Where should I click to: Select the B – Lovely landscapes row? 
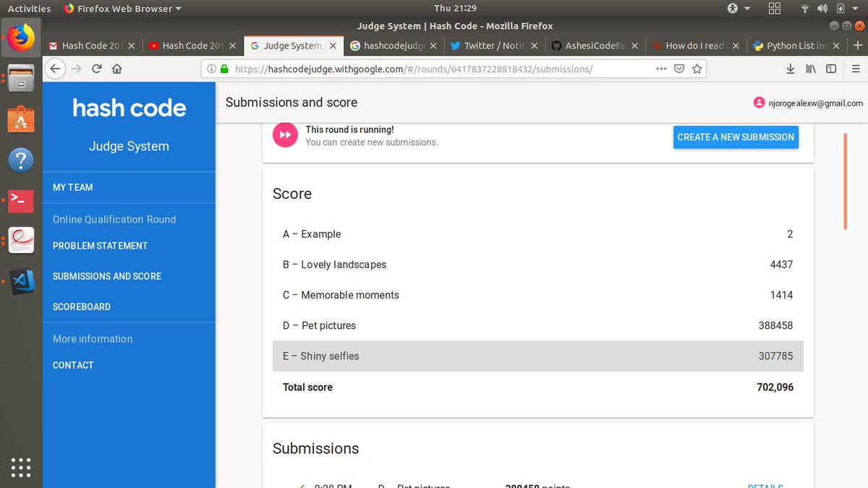(x=538, y=265)
